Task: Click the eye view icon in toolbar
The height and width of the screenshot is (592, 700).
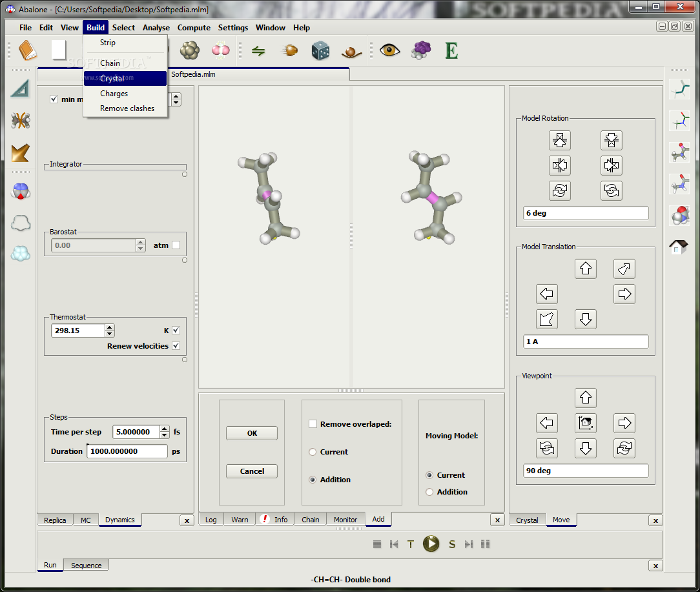Action: point(390,50)
